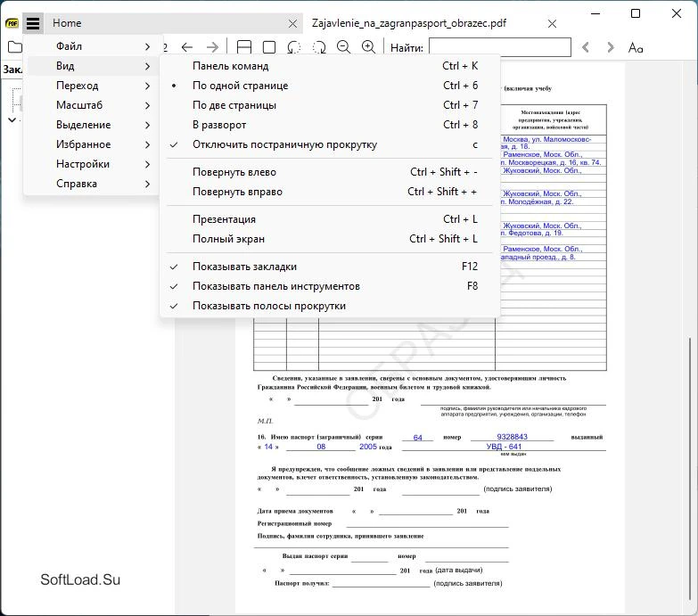Maximize the application window
The width and height of the screenshot is (698, 616).
click(x=636, y=13)
